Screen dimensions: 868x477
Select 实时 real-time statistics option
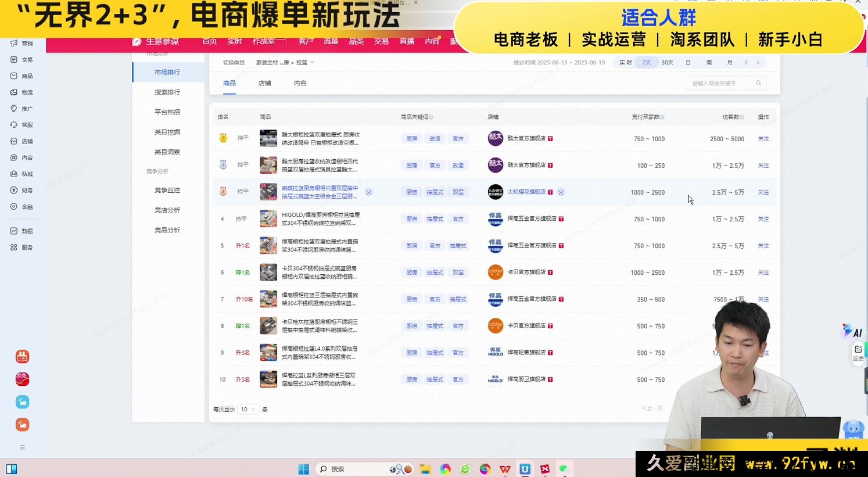[625, 62]
